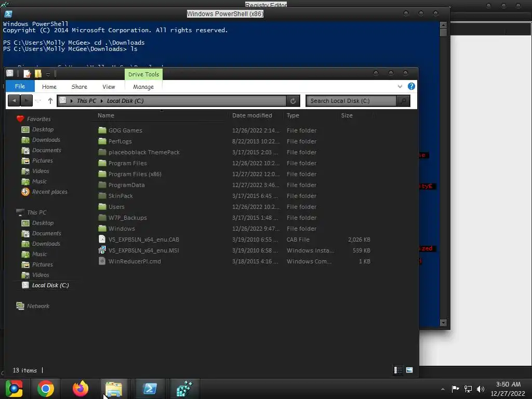Open Google Chrome from the taskbar
This screenshot has height=399, width=532.
46,389
